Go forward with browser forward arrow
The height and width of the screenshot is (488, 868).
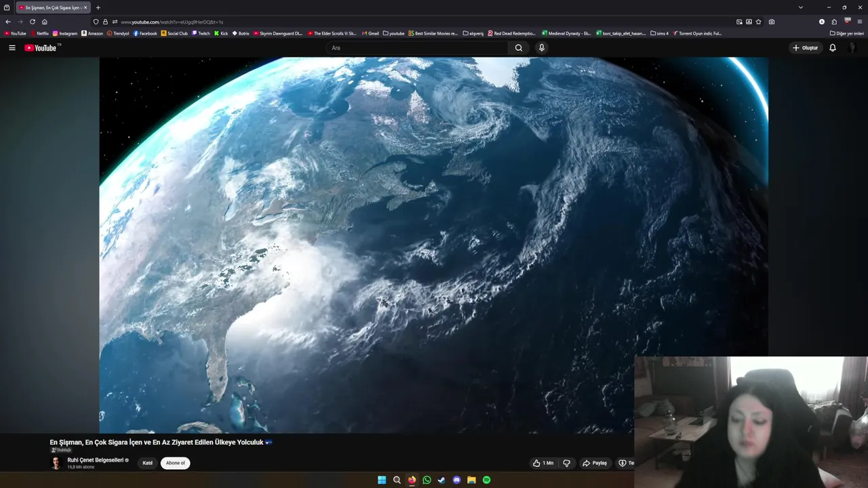tap(20, 22)
